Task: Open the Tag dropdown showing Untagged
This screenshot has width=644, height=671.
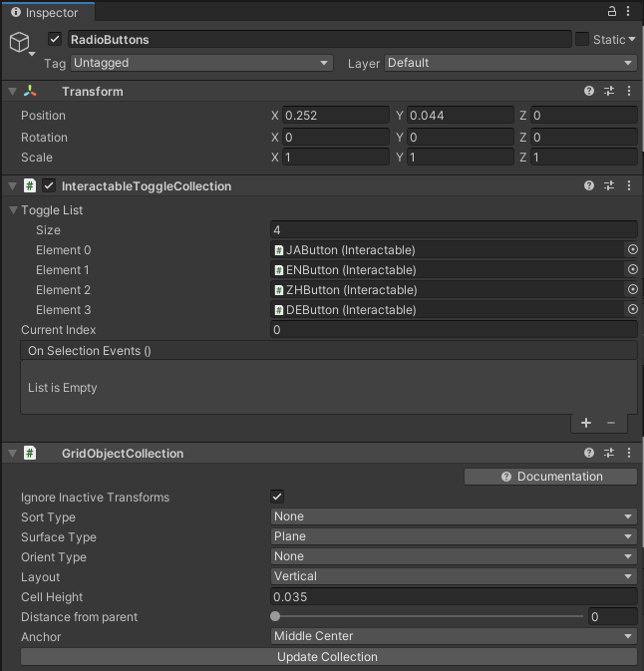Action: tap(201, 63)
